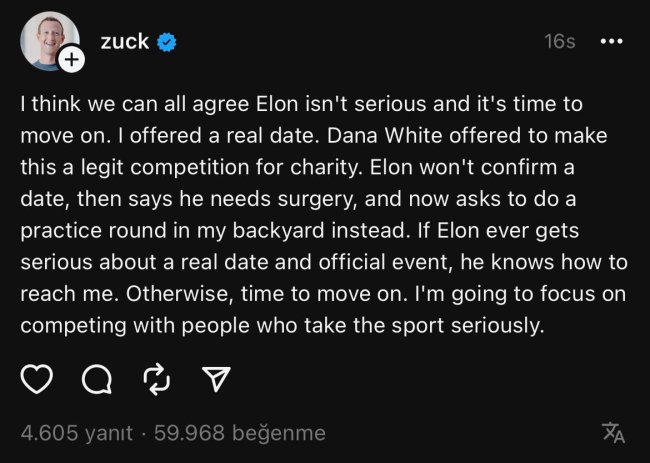Translate the post using the translate icon
Screen dimensions: 650x463
click(613, 432)
